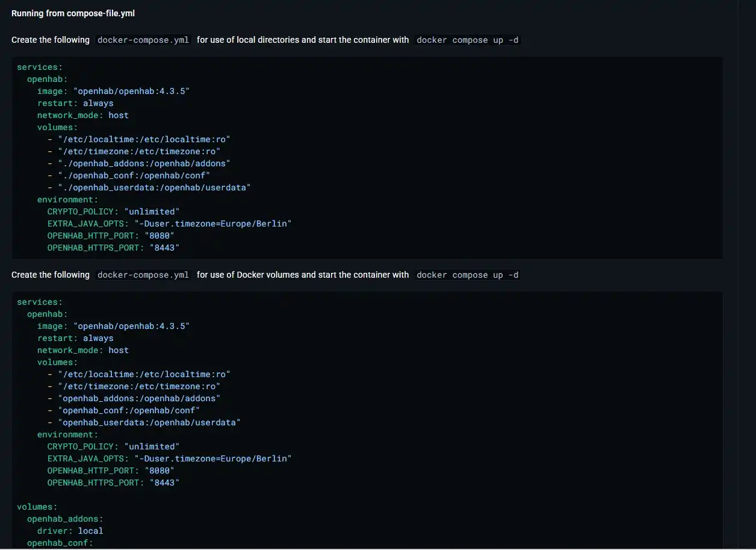The width and height of the screenshot is (756, 550).
Task: Click 'OPENHAB_HTTP_PORT: "8080"' in Docker volumes example
Action: pyautogui.click(x=111, y=470)
